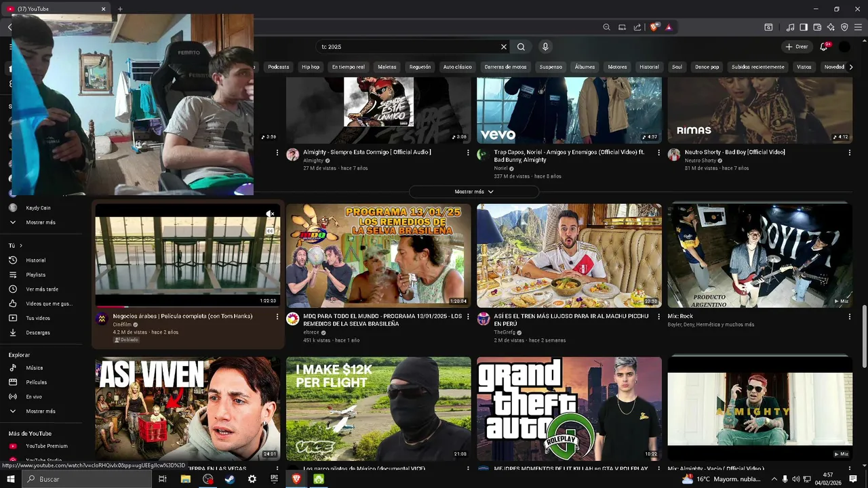Open options menu for Negocios árabes video

click(277, 317)
